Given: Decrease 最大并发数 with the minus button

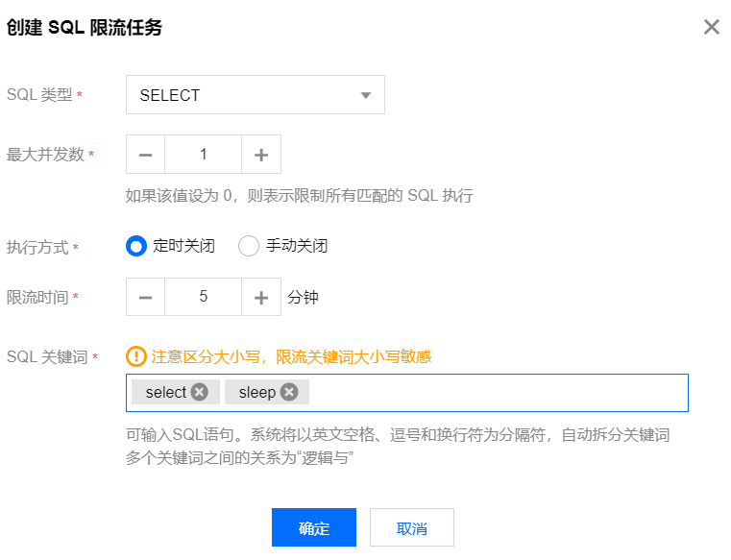Looking at the screenshot, I should coord(146,155).
